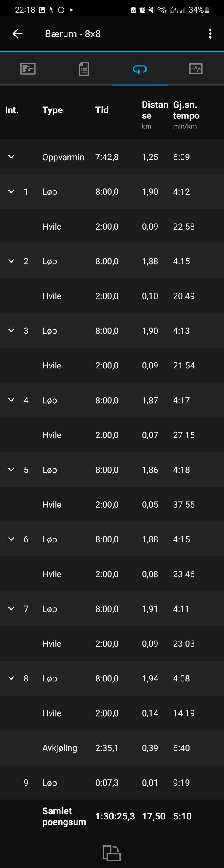Tap the rotate-screen icon at bottom
The width and height of the screenshot is (224, 868).
tap(112, 852)
